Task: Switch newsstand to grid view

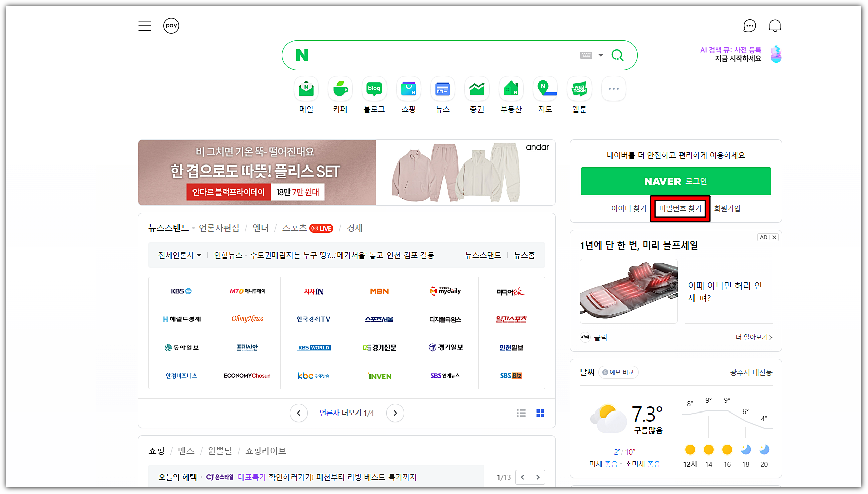Action: click(x=540, y=413)
